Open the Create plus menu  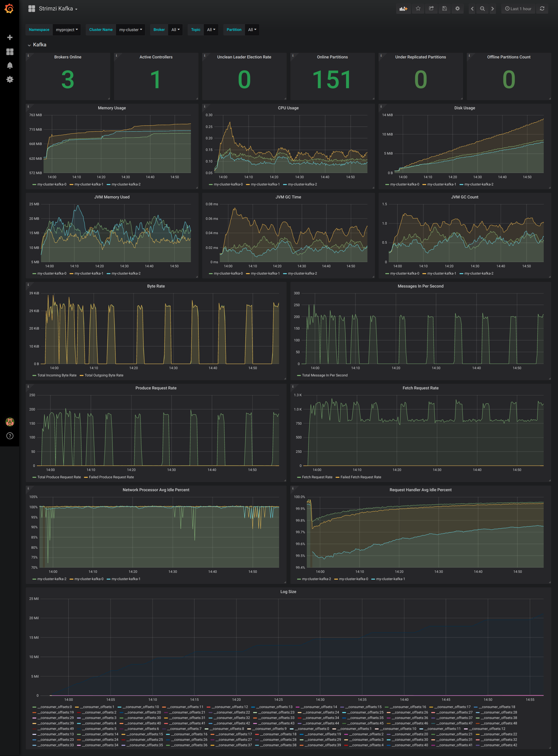click(x=10, y=37)
